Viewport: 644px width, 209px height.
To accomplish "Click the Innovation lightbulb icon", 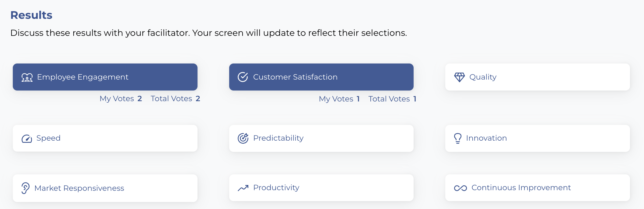I will 458,139.
